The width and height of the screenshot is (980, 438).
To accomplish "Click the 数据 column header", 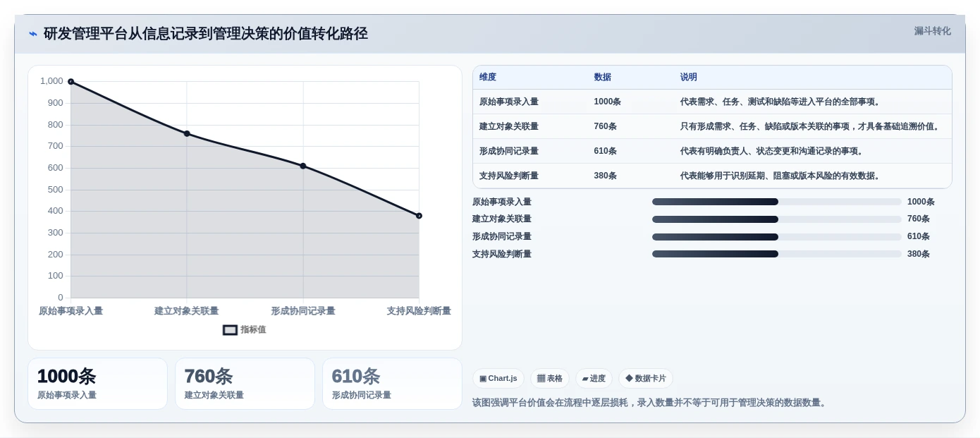I will point(603,78).
